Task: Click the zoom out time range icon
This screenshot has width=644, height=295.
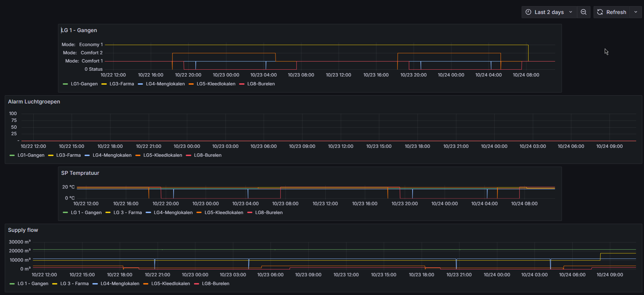Action: pyautogui.click(x=584, y=12)
